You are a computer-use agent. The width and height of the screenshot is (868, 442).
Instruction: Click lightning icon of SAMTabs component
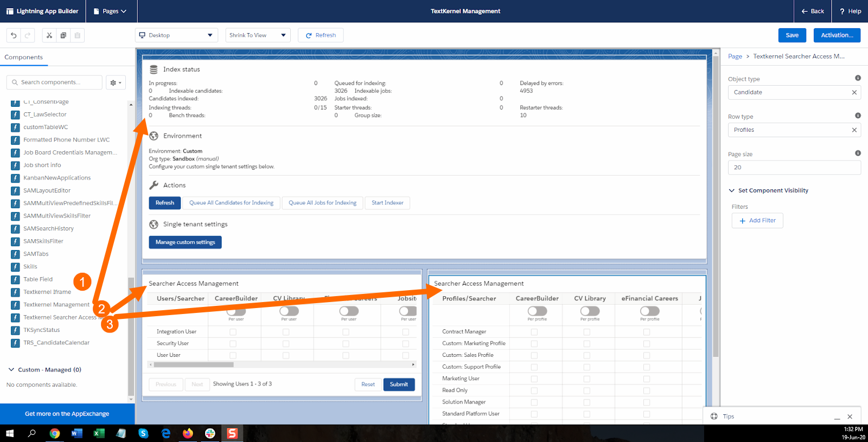[x=15, y=254]
